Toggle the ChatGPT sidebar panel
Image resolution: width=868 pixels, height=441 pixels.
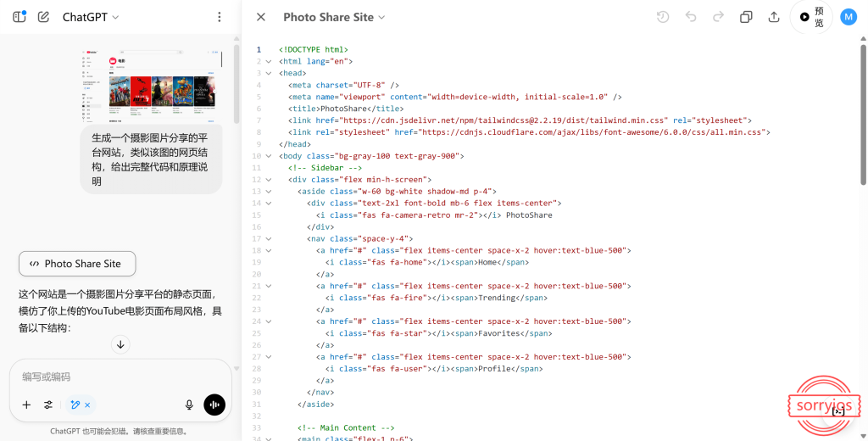[x=19, y=17]
